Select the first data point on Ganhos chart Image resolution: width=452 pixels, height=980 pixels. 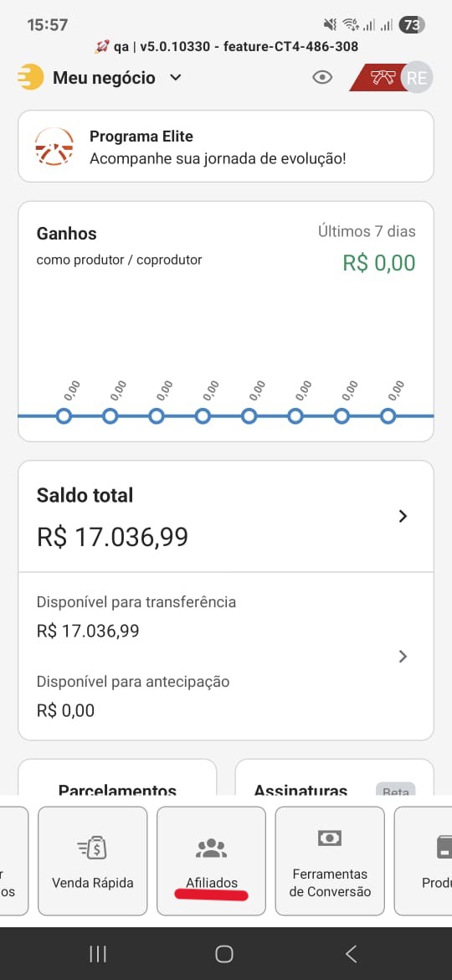64,415
